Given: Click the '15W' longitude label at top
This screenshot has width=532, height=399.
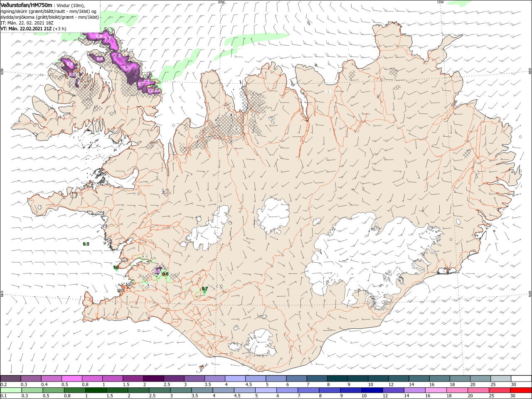Looking at the screenshot, I should pyautogui.click(x=440, y=2).
